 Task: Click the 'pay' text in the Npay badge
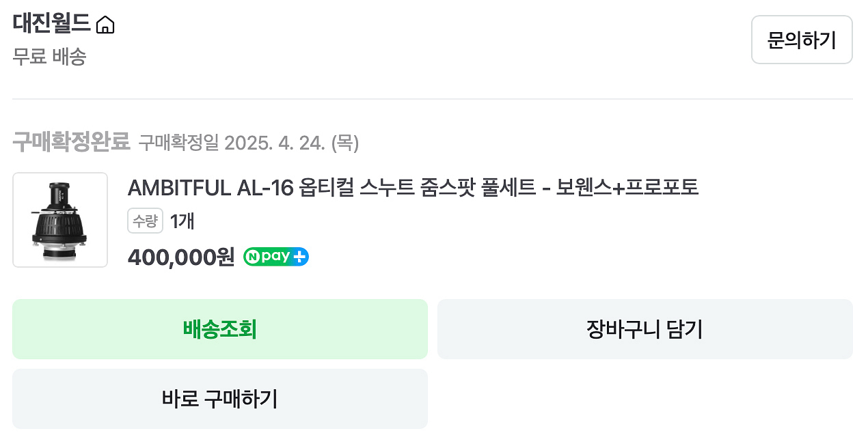(x=276, y=257)
